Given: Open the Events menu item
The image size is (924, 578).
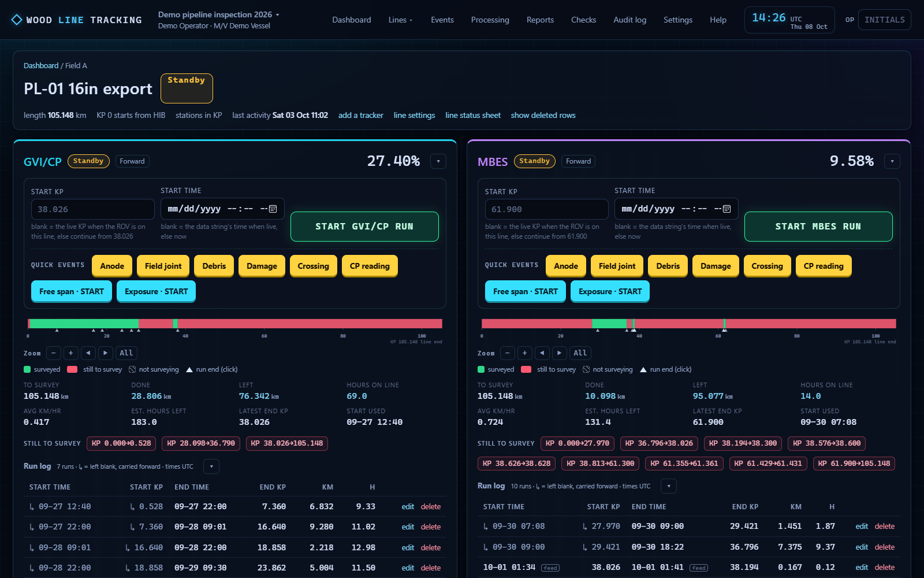Looking at the screenshot, I should click(x=442, y=20).
